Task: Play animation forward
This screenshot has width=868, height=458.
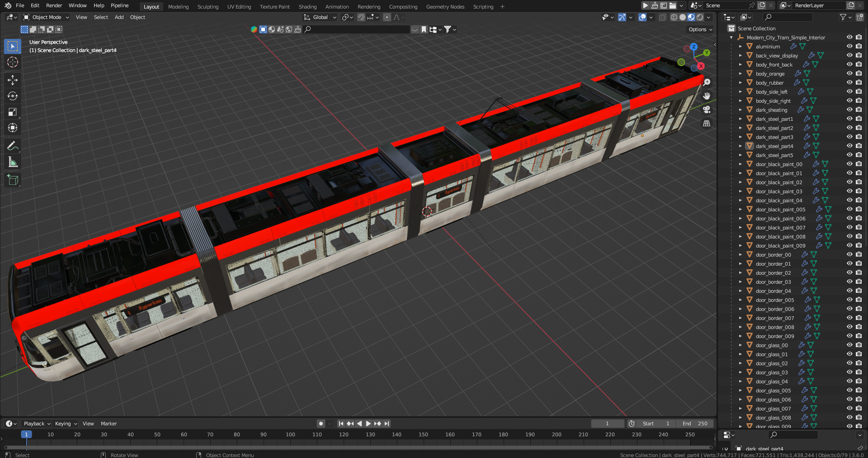Action: coord(368,424)
